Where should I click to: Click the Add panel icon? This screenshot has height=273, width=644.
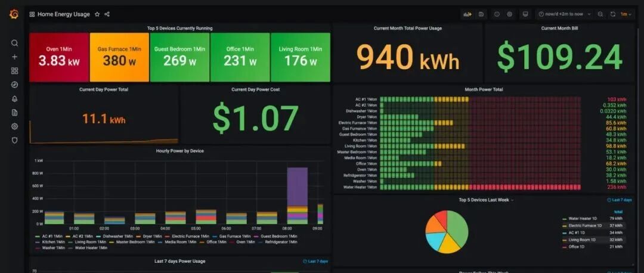[467, 14]
